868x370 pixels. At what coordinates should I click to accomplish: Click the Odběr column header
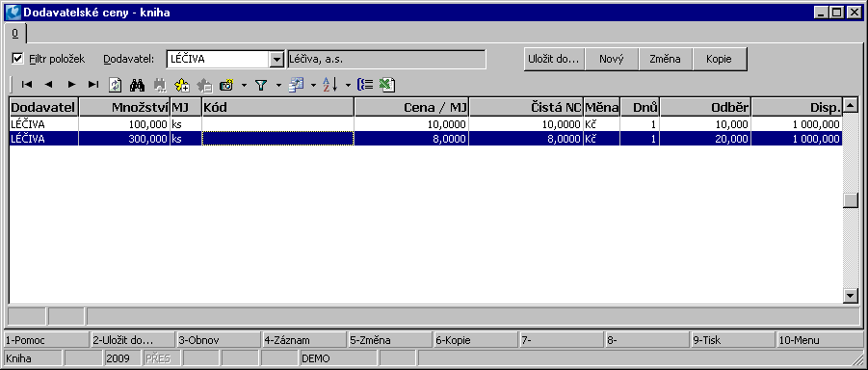pos(705,107)
